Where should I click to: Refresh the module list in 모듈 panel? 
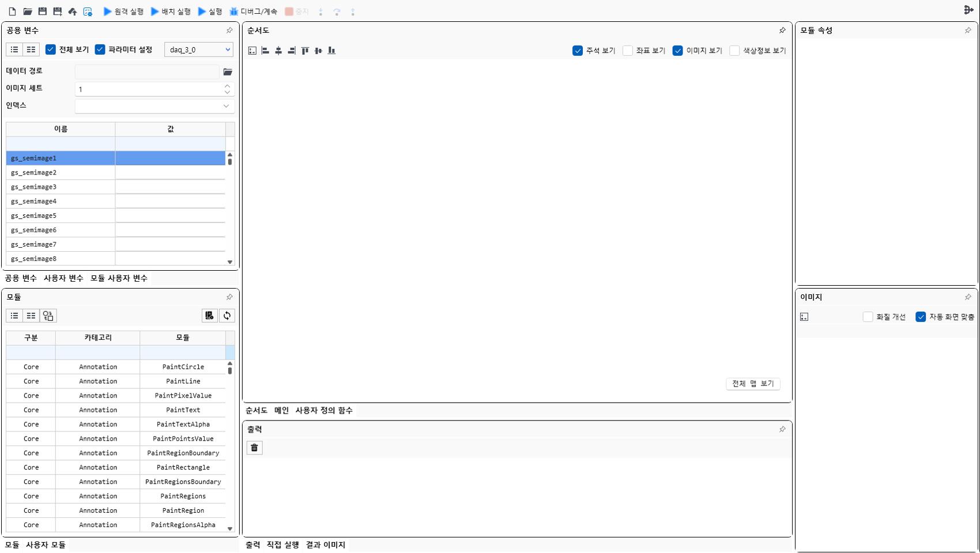point(227,316)
